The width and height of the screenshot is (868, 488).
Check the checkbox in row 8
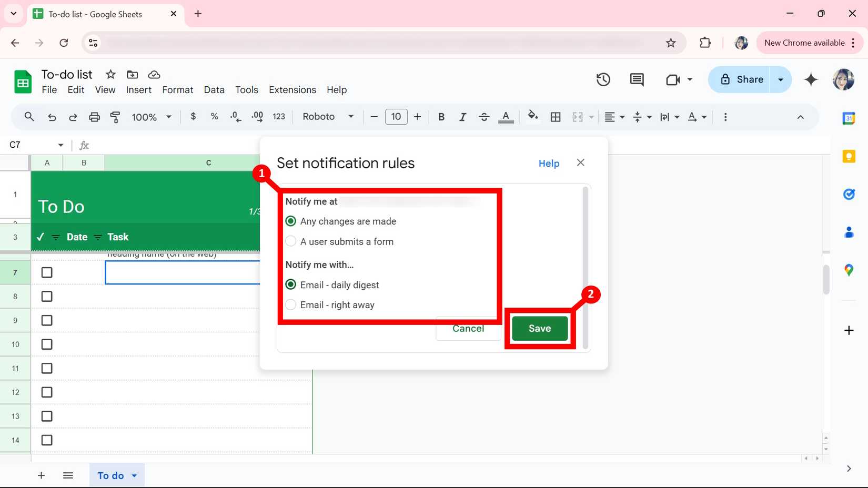[47, 297]
